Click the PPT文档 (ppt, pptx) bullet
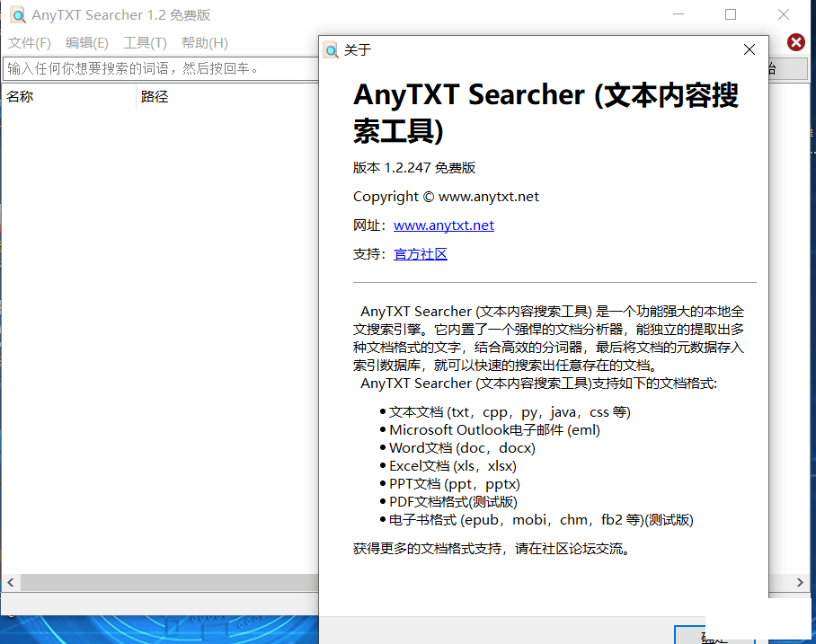Screen dimensions: 816x644 449,484
